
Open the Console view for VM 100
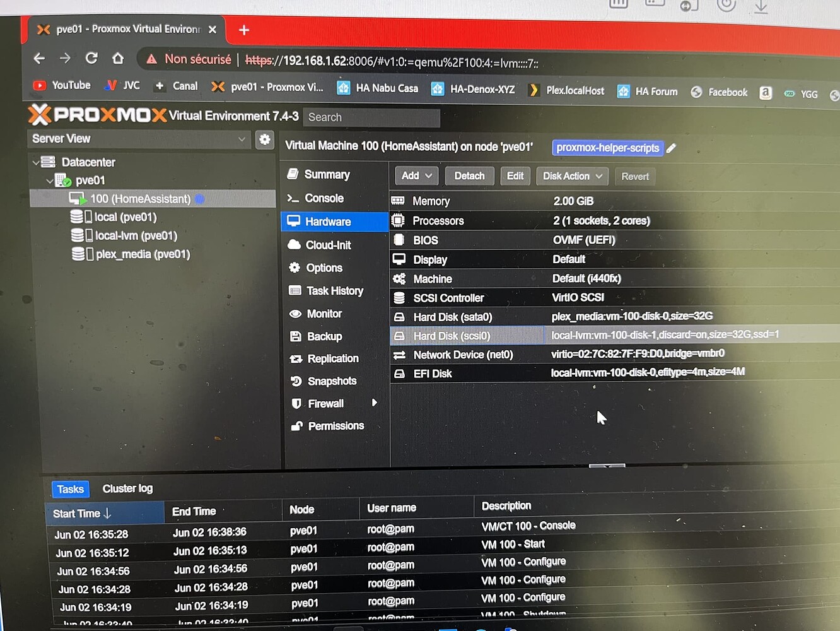(x=323, y=198)
